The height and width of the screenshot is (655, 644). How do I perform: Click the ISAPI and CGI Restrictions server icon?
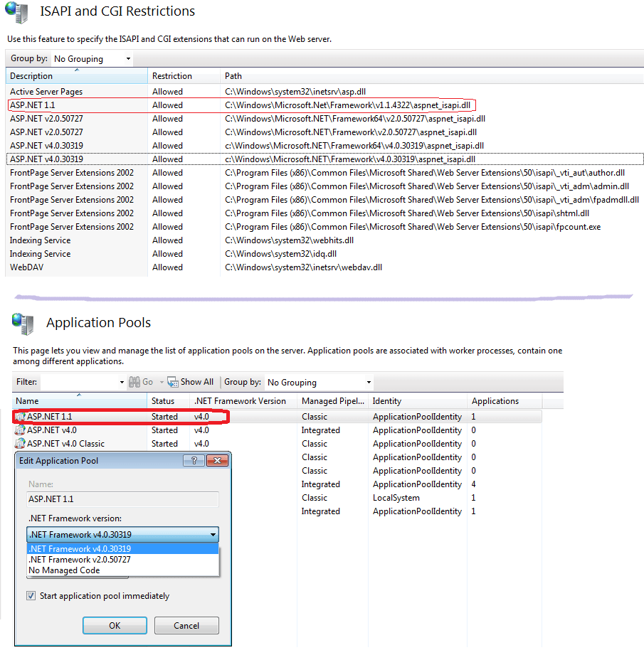[16, 12]
